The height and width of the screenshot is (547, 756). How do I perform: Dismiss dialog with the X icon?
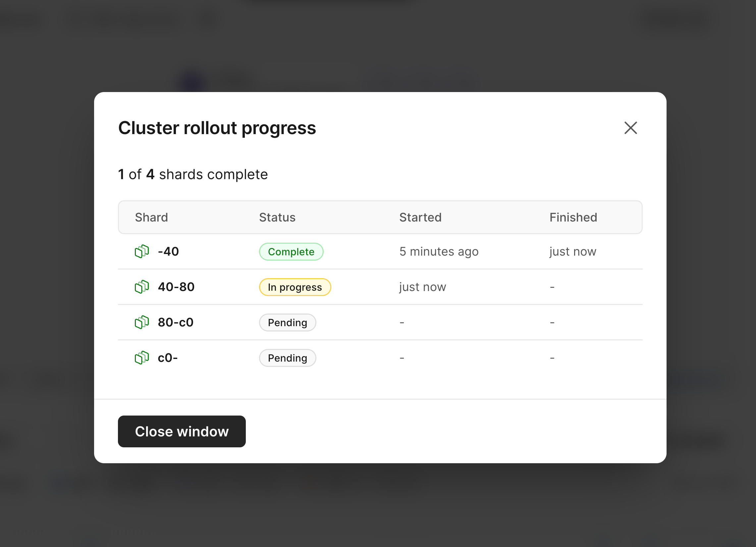pyautogui.click(x=630, y=128)
